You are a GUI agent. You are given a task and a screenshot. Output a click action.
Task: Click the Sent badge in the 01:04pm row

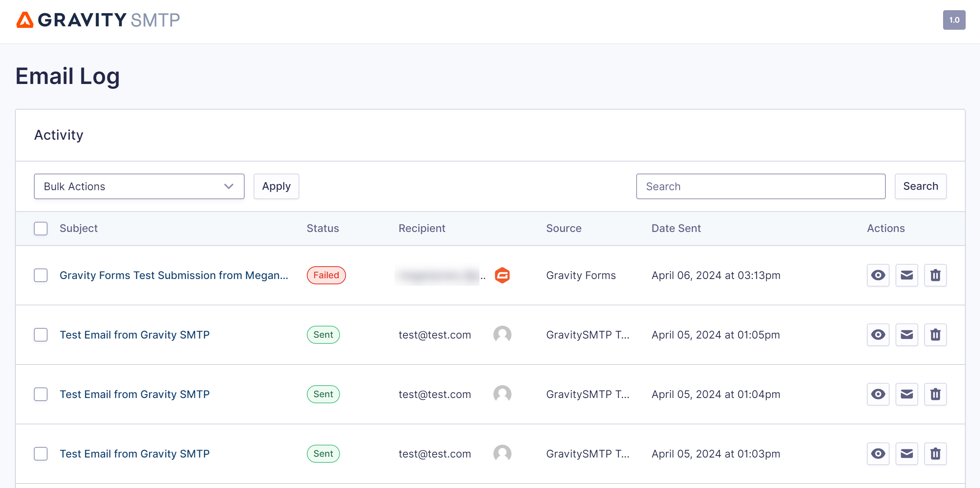[323, 395]
